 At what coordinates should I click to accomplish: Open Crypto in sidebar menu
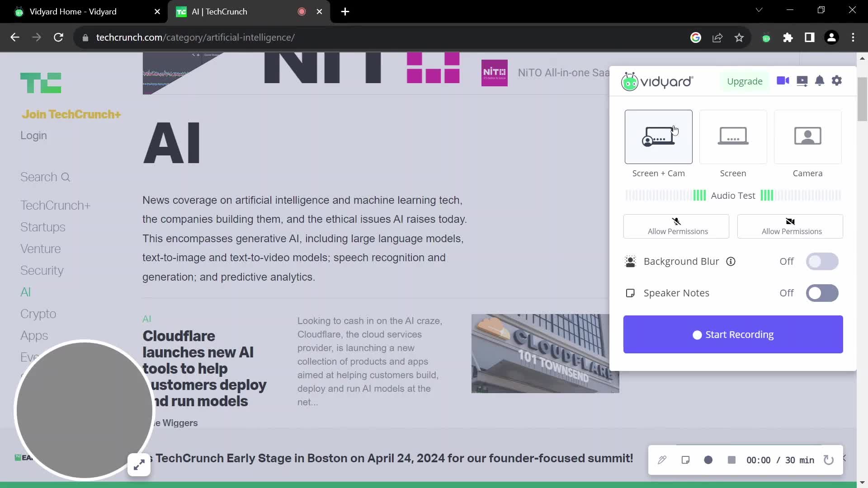click(x=38, y=314)
